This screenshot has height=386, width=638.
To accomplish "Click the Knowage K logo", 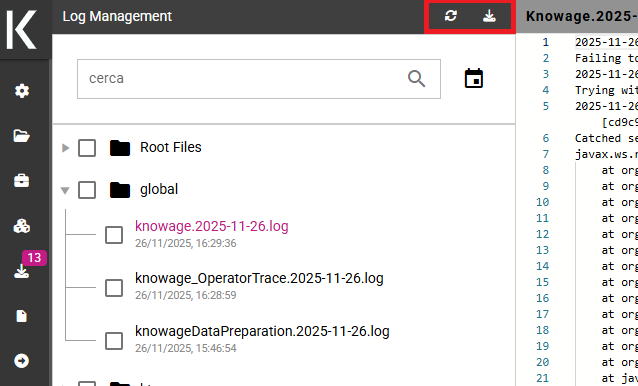I will pyautogui.click(x=22, y=30).
